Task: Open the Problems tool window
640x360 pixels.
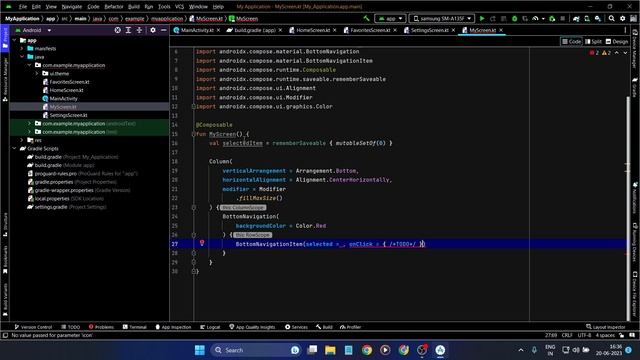Action: [x=101, y=327]
